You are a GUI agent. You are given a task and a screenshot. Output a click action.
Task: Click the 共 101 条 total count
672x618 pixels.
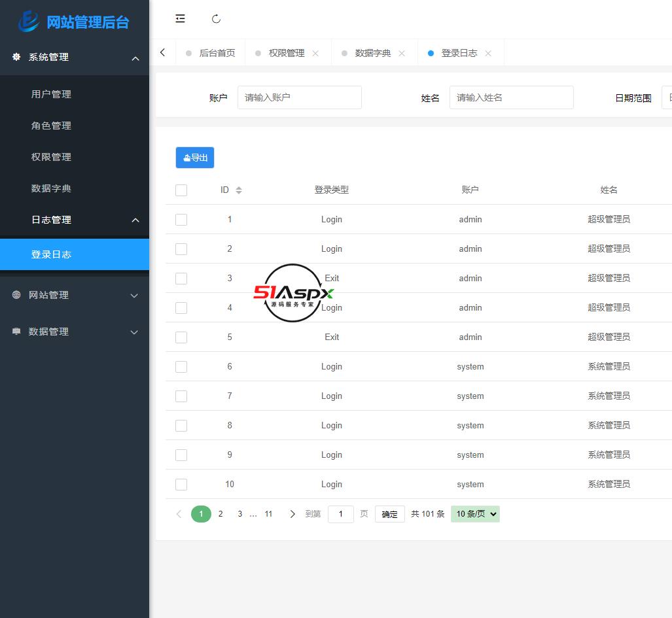(428, 513)
